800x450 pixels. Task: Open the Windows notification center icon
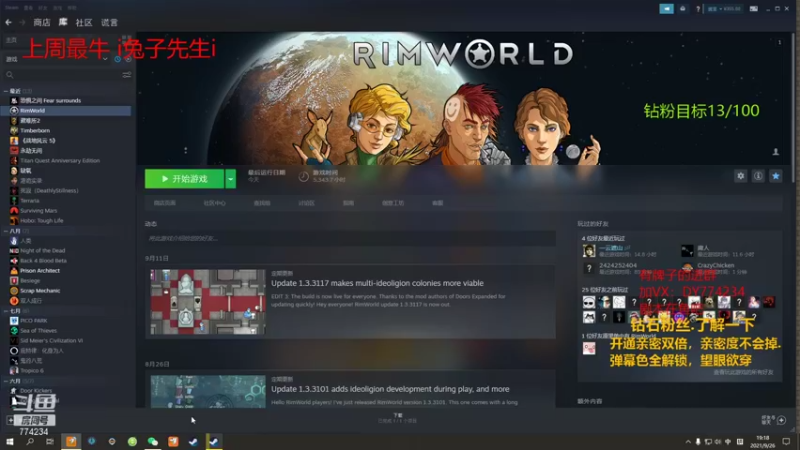click(x=786, y=441)
